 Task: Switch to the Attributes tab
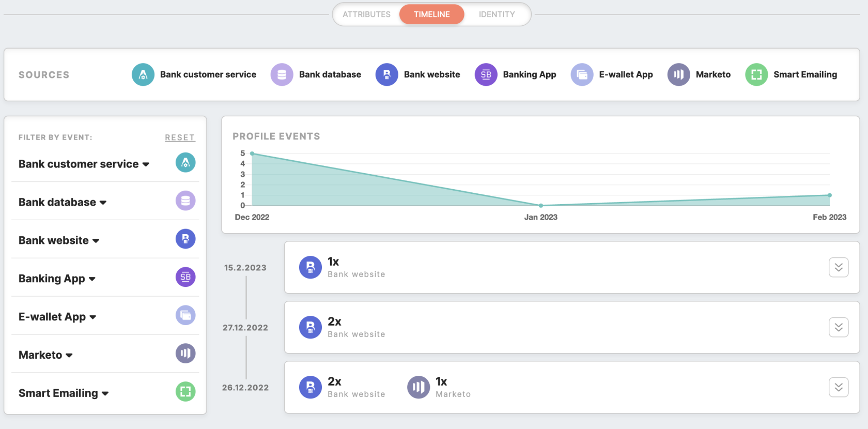pyautogui.click(x=366, y=14)
